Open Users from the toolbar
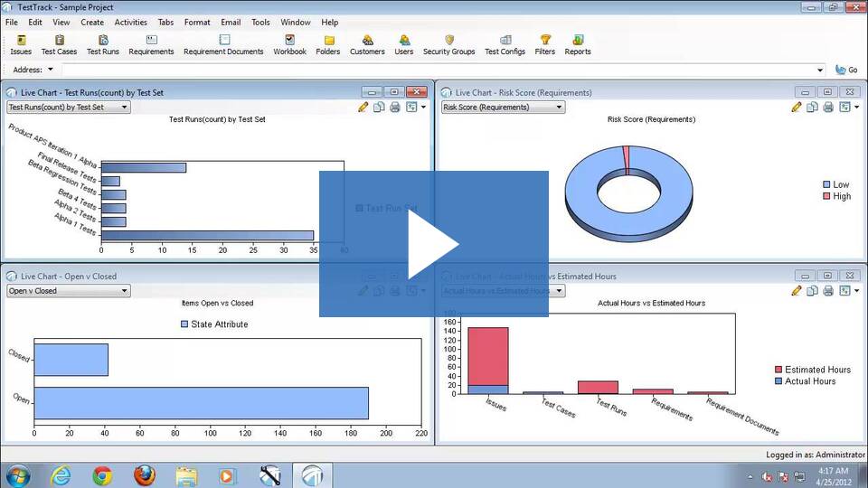This screenshot has height=488, width=868. click(x=404, y=45)
